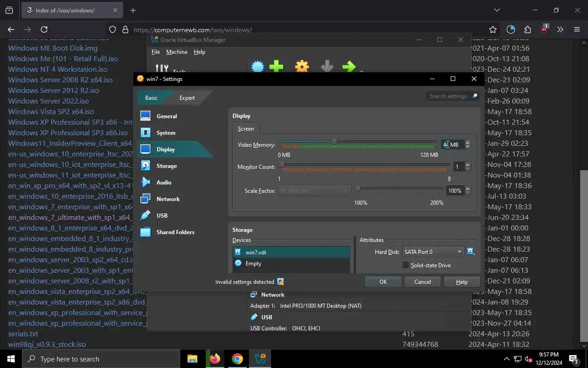
Task: Open the Windows NT 4 Workstation.iso link
Action: [x=58, y=69]
